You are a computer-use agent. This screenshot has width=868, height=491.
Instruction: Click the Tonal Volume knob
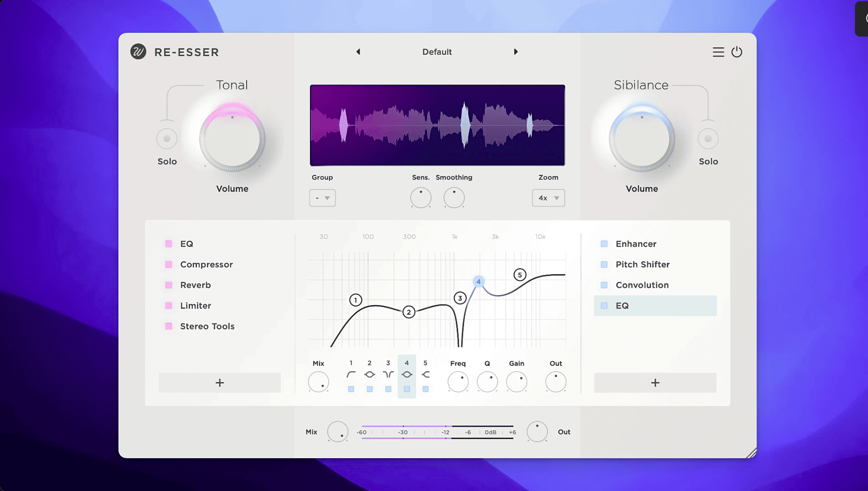(232, 139)
